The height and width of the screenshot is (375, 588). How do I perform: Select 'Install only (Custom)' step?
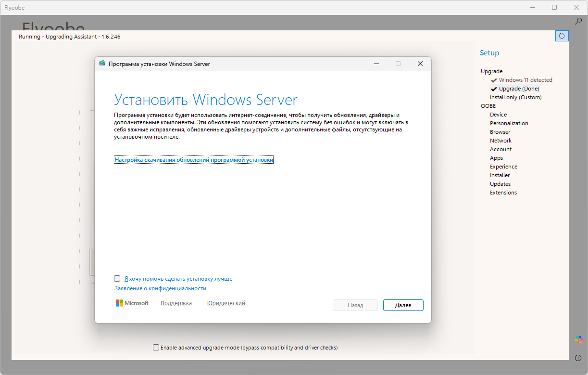(515, 97)
